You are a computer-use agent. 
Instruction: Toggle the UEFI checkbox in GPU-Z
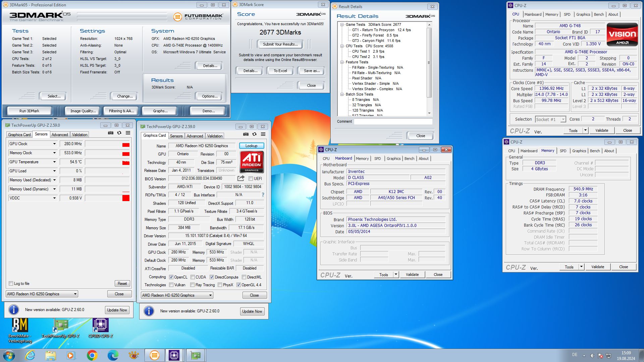pos(251,179)
